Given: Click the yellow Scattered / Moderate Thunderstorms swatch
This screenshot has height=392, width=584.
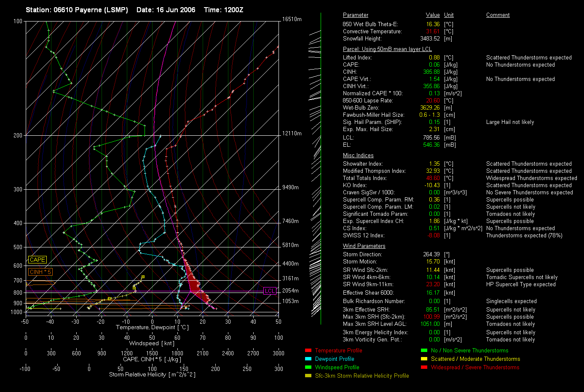Looking at the screenshot, I should click(x=424, y=359).
